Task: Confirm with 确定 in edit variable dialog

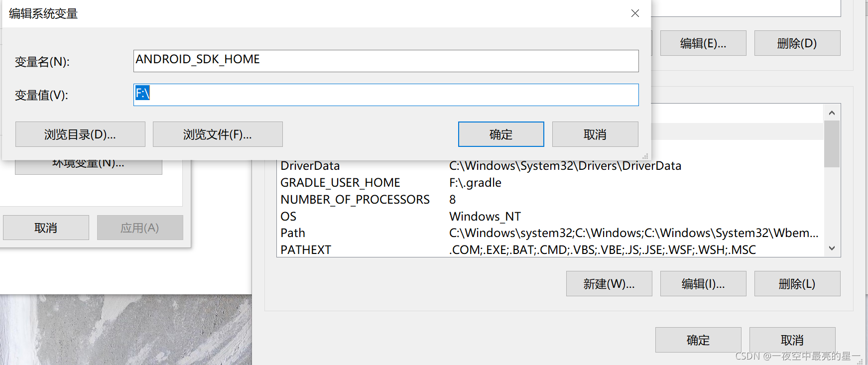Action: pos(501,134)
